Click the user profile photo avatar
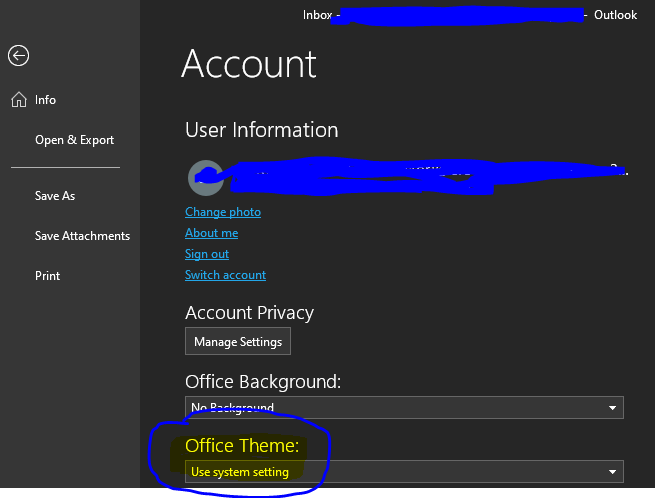The image size is (655, 498). [x=206, y=178]
